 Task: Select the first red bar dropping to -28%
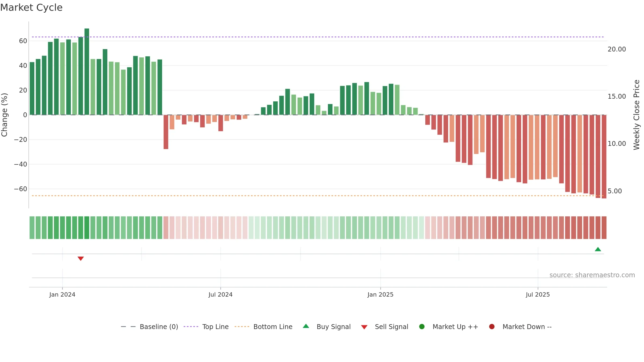click(166, 132)
